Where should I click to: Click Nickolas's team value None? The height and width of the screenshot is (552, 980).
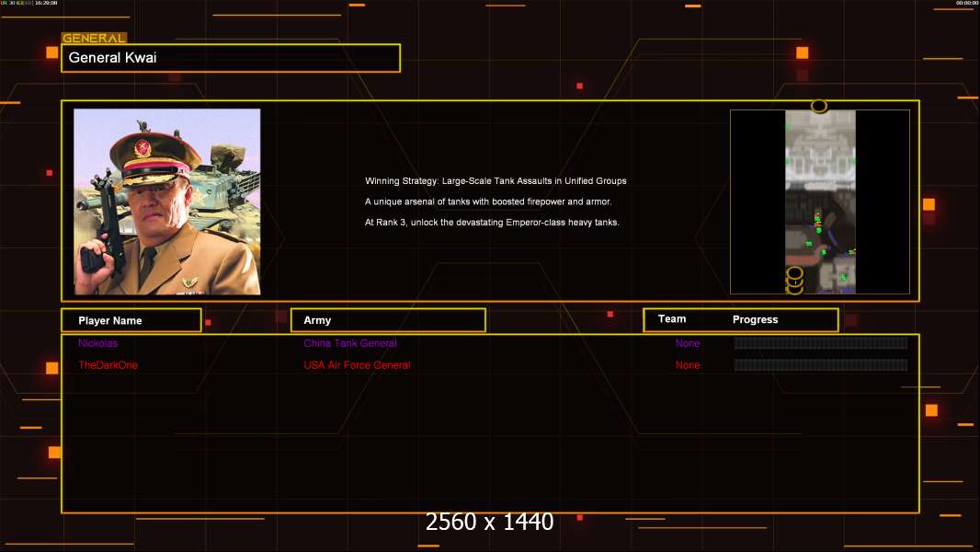pos(688,343)
